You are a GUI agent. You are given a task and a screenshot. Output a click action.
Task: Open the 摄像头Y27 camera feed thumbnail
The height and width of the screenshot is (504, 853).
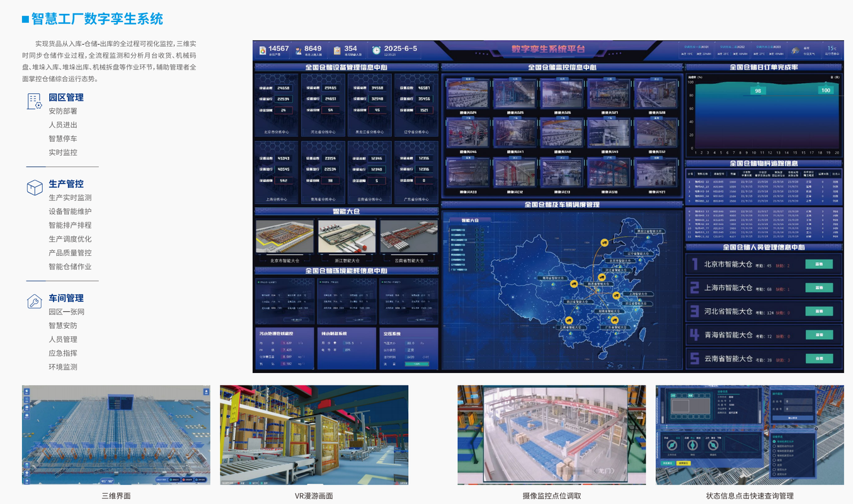click(x=655, y=172)
